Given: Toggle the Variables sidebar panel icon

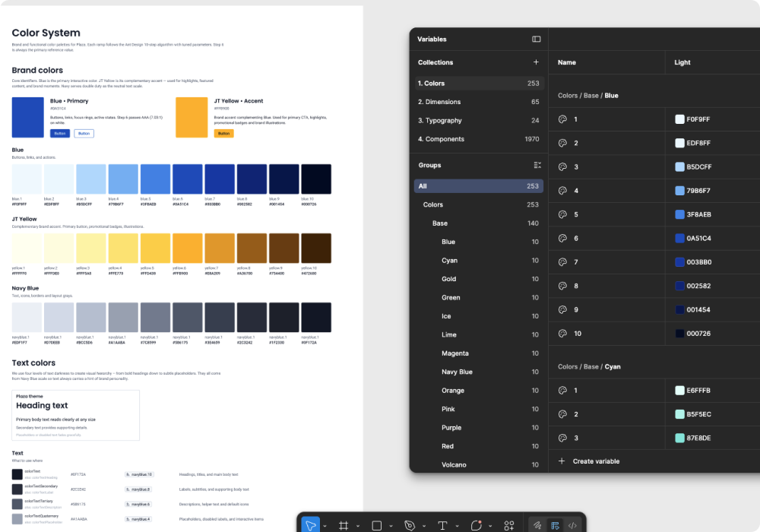Looking at the screenshot, I should pyautogui.click(x=536, y=40).
